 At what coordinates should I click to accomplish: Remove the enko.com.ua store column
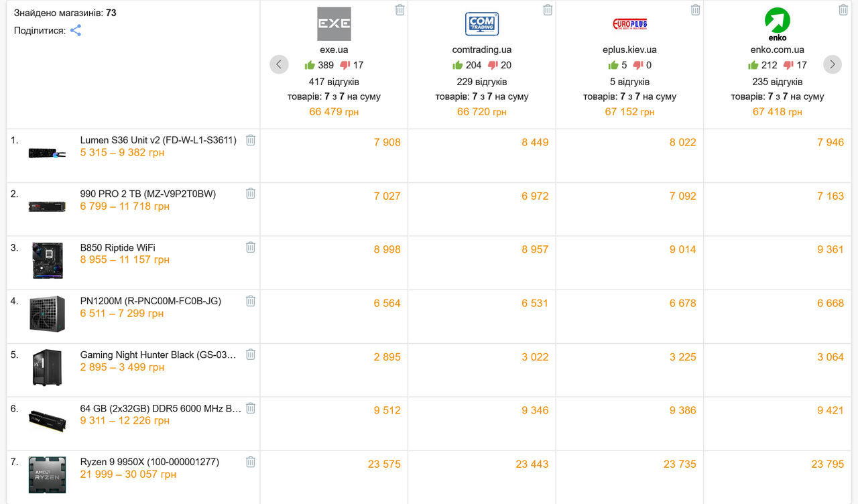(x=843, y=9)
